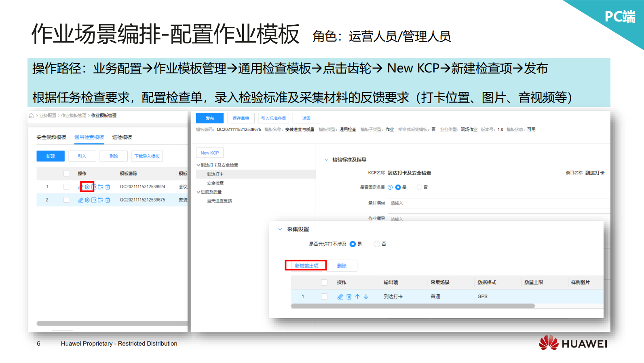644x363 pixels.
Task: Delete template QC20211115212539924 with trash icon
Action: point(108,187)
